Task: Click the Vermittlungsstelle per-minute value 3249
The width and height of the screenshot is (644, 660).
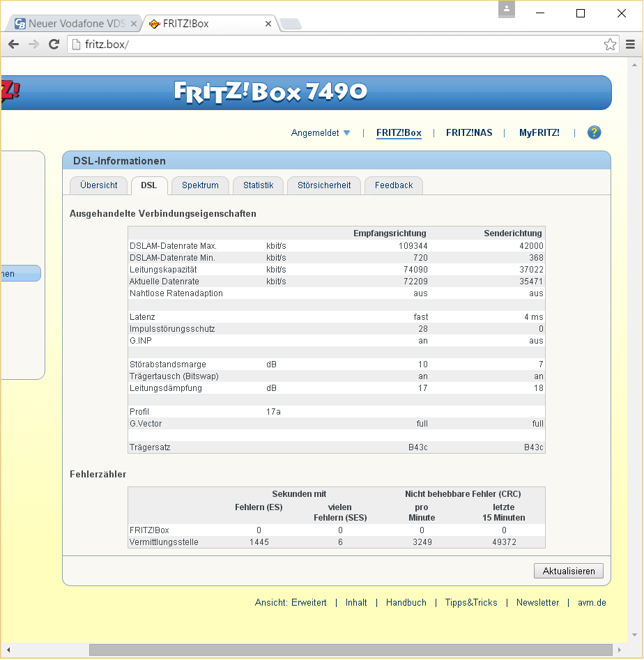Action: click(x=422, y=542)
